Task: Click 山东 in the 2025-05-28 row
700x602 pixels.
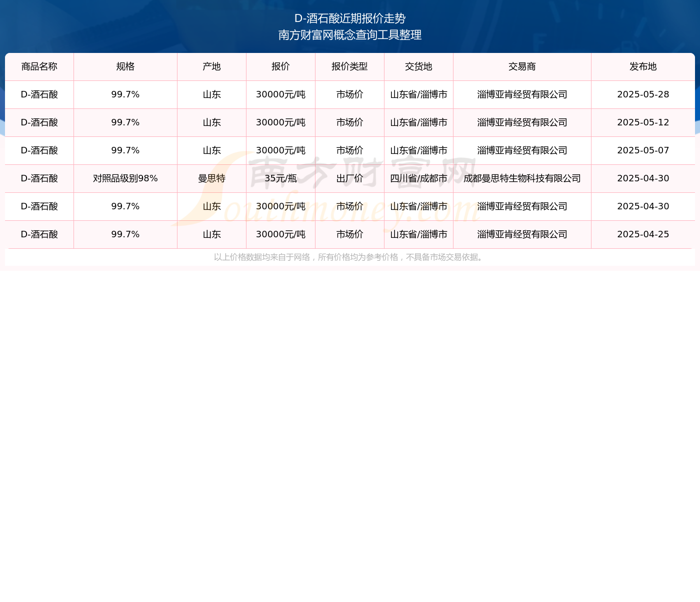Action: pos(212,94)
